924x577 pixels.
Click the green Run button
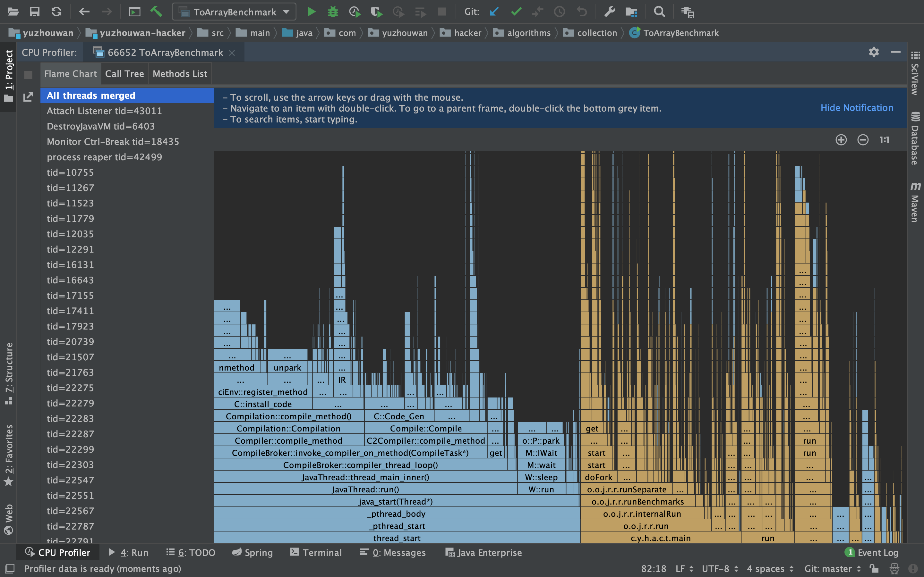click(x=311, y=12)
